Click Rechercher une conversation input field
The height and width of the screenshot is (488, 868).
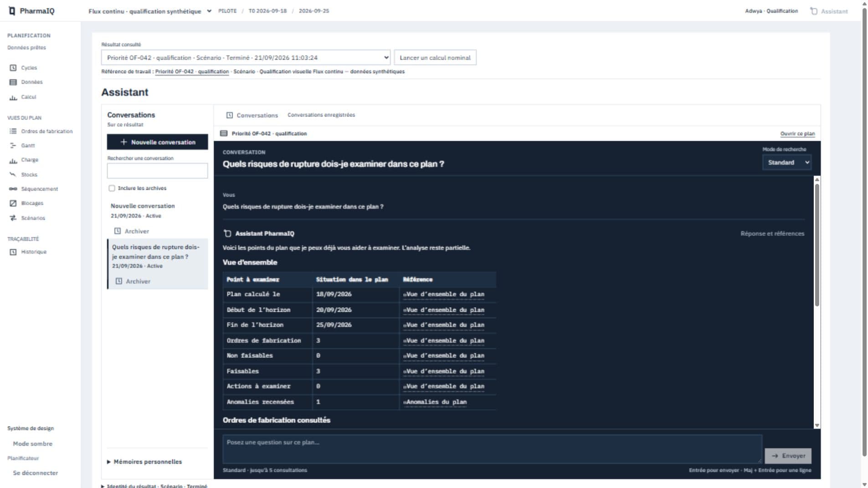158,171
